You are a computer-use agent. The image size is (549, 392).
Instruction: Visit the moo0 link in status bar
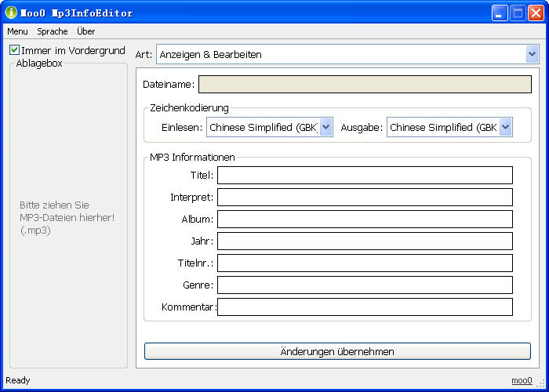522,380
